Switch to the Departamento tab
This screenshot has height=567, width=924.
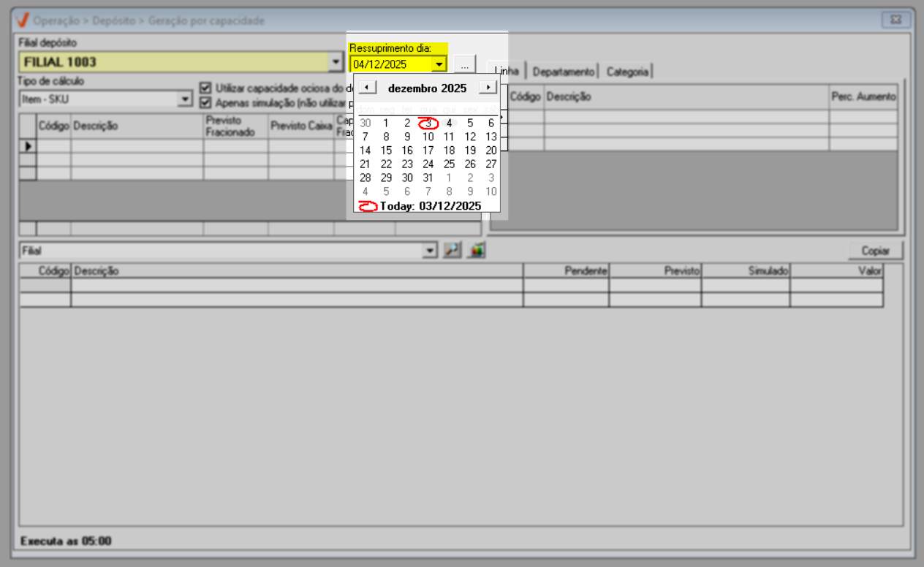click(564, 72)
